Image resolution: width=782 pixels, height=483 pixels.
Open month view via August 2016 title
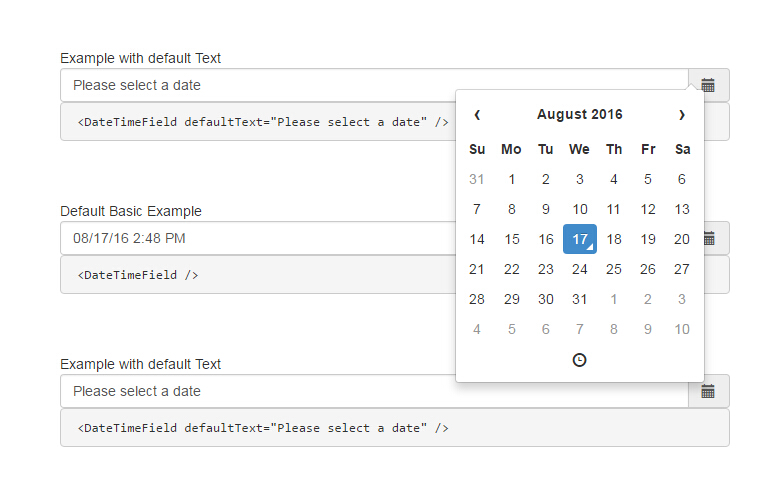point(580,114)
